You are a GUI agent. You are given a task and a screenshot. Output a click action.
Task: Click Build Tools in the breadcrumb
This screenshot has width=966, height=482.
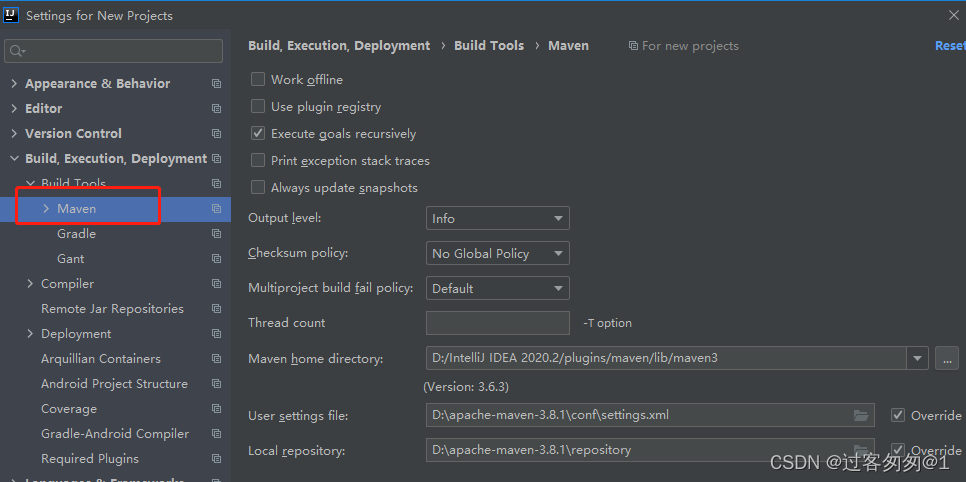click(489, 46)
